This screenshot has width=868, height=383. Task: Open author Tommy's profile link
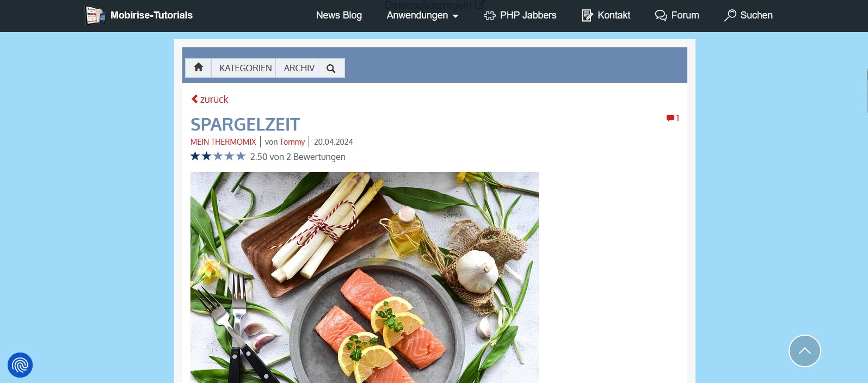(292, 141)
